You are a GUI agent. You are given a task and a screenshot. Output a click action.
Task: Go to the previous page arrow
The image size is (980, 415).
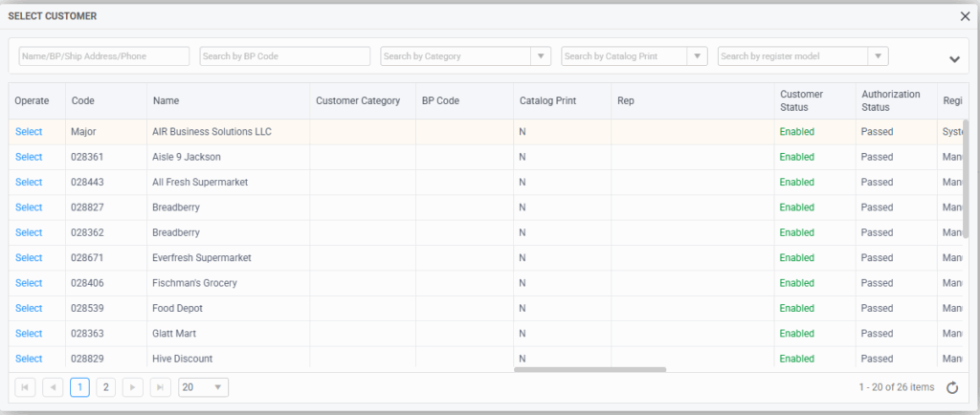(53, 387)
